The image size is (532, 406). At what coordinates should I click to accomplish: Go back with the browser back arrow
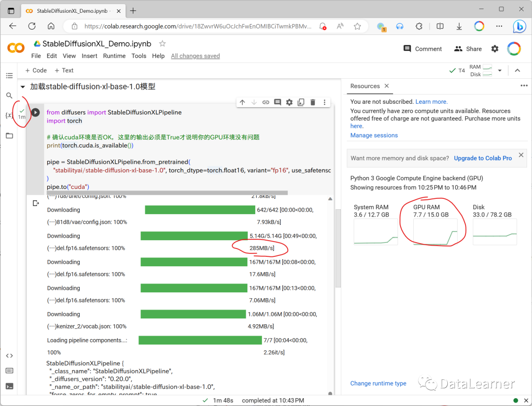tap(12, 26)
